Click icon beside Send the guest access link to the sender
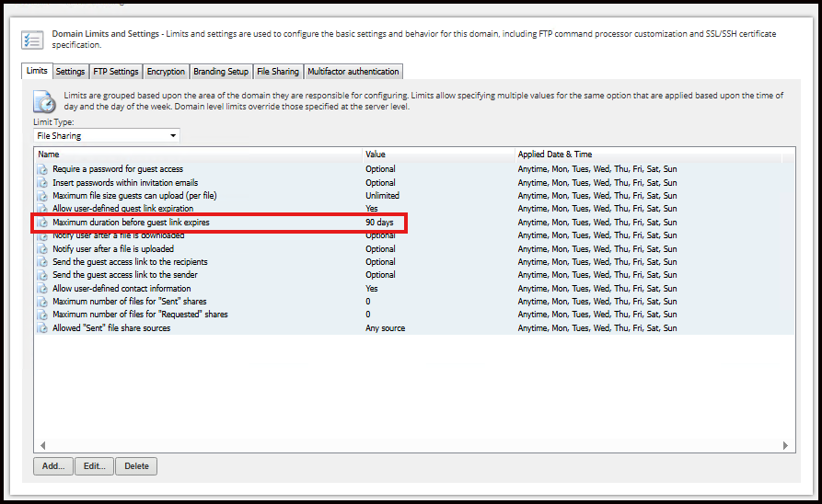Image resolution: width=822 pixels, height=504 pixels. (42, 275)
